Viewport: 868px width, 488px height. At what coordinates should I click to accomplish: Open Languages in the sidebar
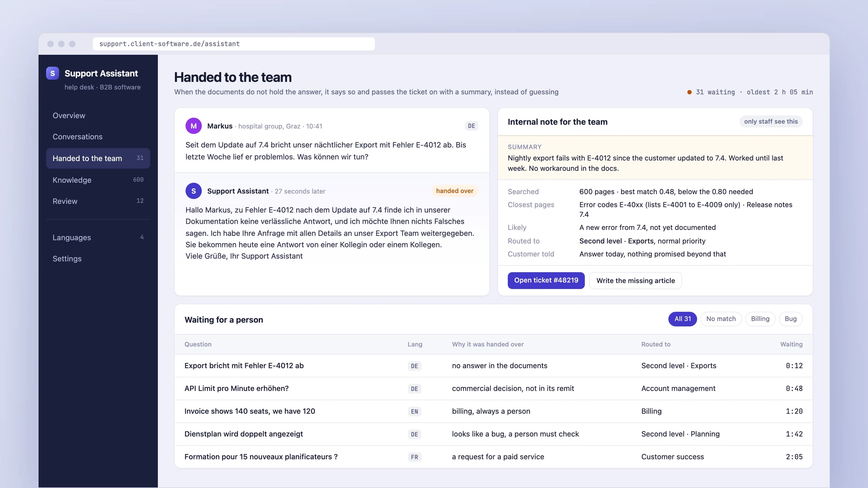(x=98, y=237)
